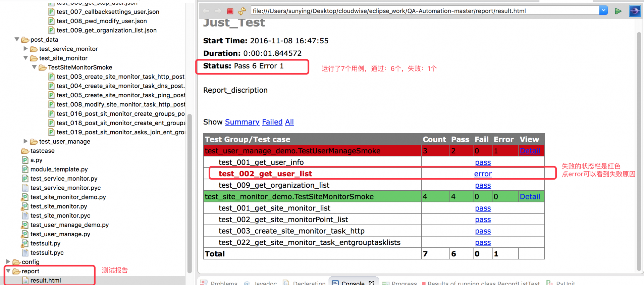
Task: Click the browser URL address field
Action: [x=425, y=11]
